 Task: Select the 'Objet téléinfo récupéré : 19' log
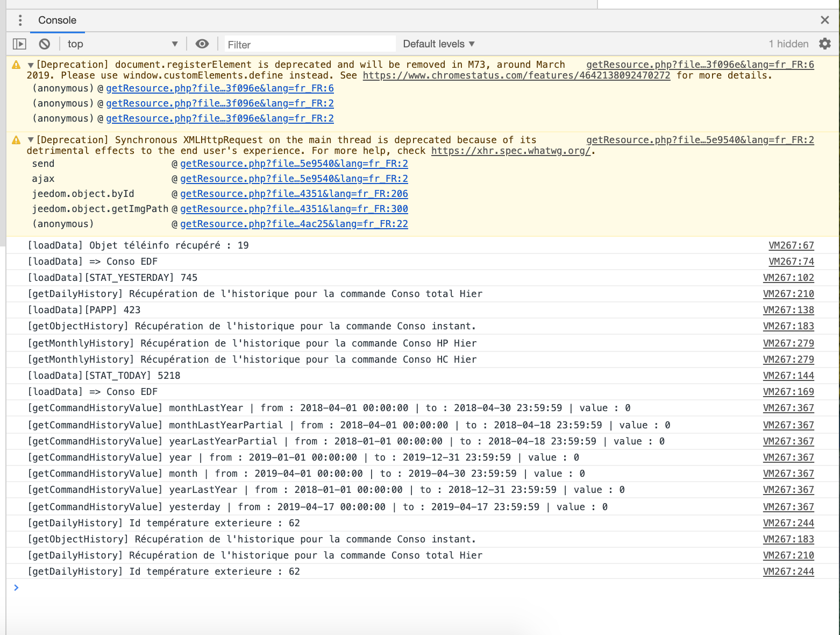(138, 245)
